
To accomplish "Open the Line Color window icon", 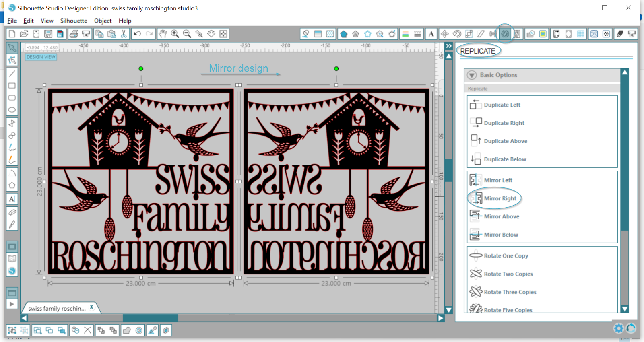I will pos(405,34).
